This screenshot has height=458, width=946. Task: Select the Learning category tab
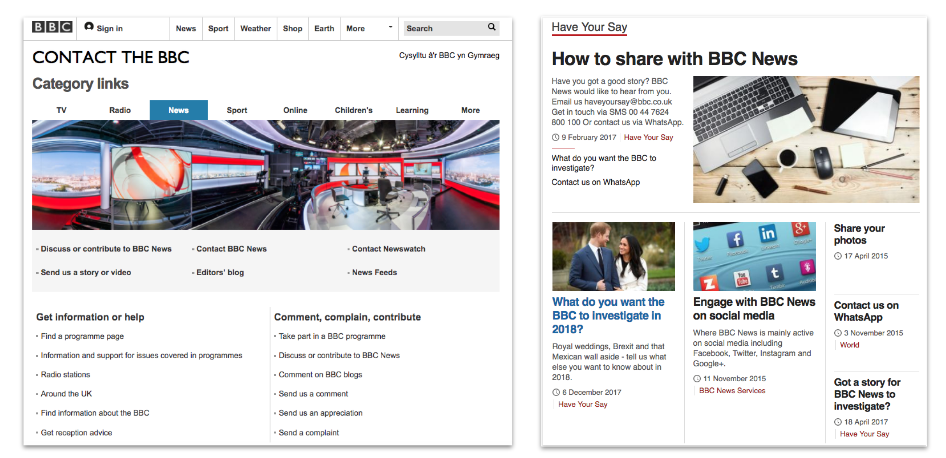point(412,110)
